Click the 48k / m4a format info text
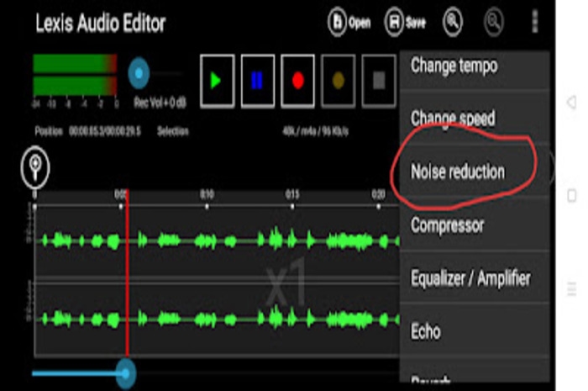 click(315, 131)
